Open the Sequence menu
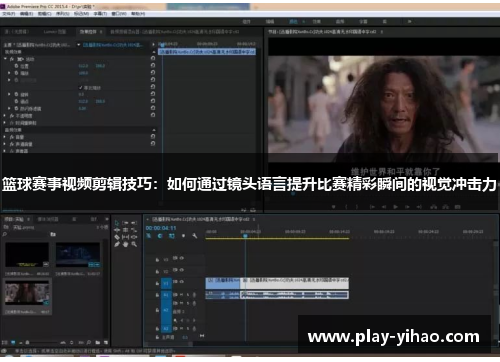The height and width of the screenshot is (362, 500). [x=63, y=14]
